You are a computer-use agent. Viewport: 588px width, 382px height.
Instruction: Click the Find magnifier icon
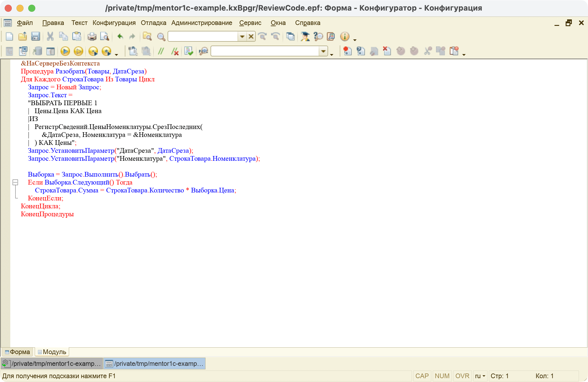161,36
